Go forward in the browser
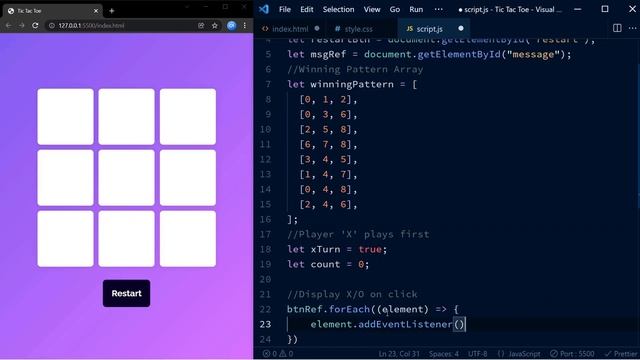Viewport: 640px width, 360px height. [x=22, y=25]
